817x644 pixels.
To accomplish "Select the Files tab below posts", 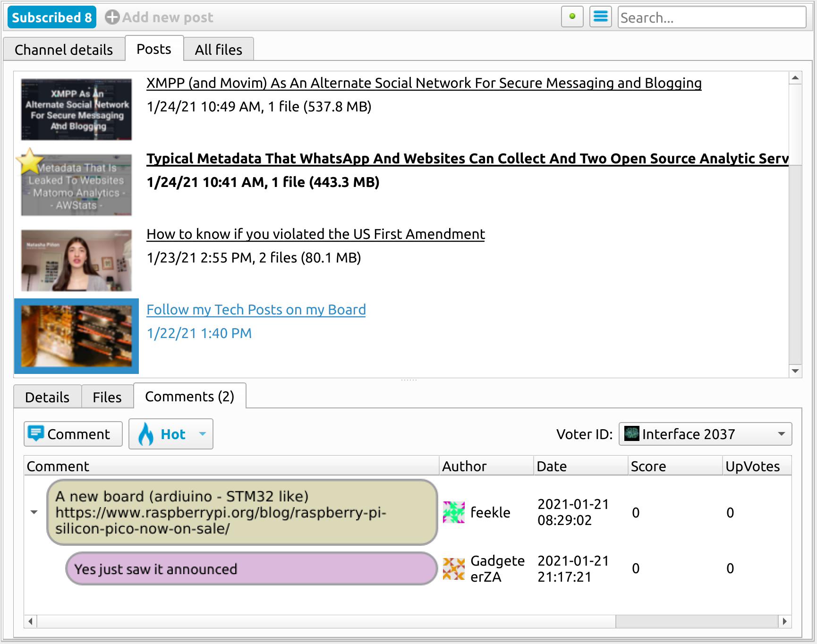I will (107, 397).
